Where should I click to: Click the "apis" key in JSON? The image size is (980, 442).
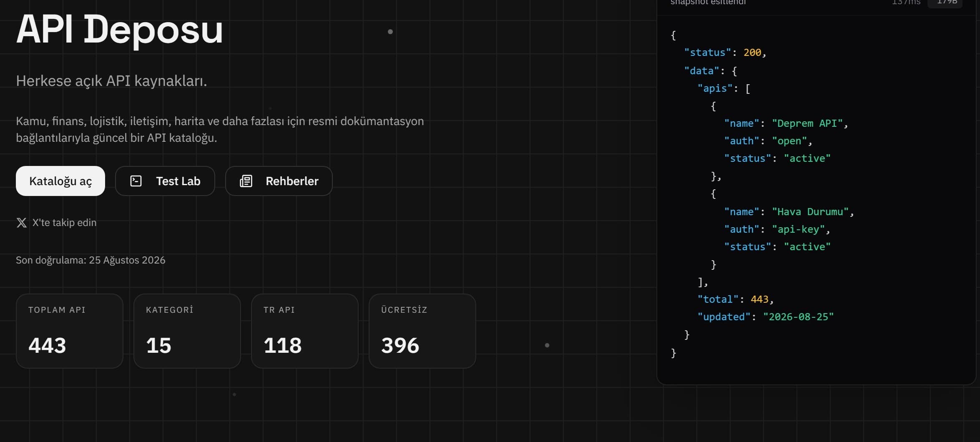pos(715,88)
